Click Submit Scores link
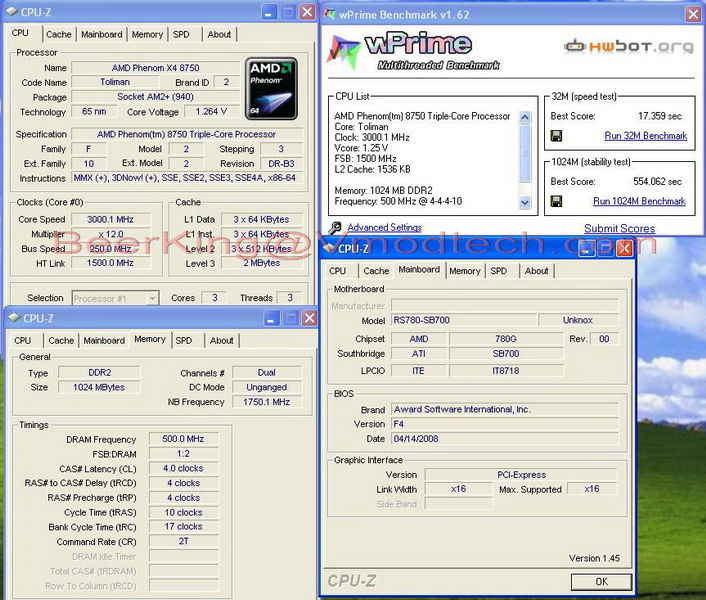706x600 pixels. point(620,229)
